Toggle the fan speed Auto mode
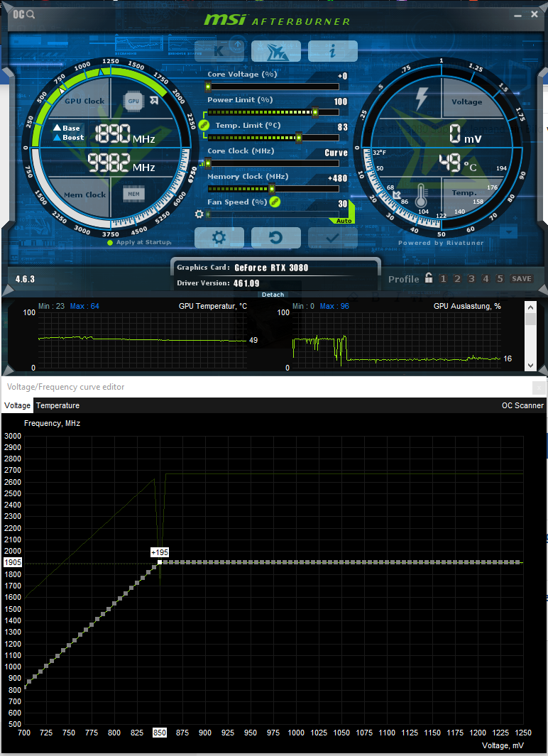This screenshot has width=548, height=756. click(344, 221)
